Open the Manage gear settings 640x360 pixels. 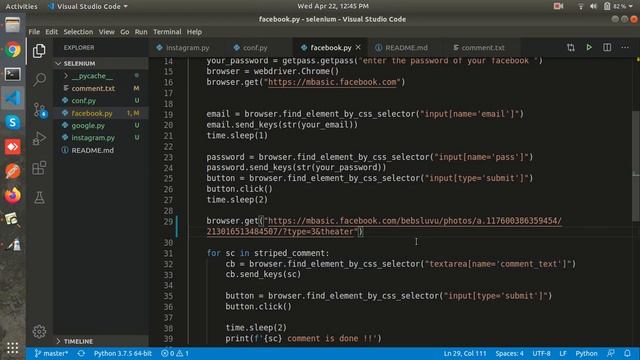(39, 331)
